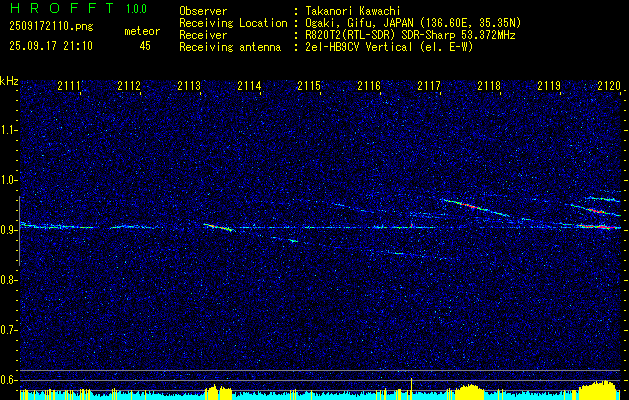Click the time marker 2116
Image resolution: width=629 pixels, height=400 pixels.
[x=369, y=85]
